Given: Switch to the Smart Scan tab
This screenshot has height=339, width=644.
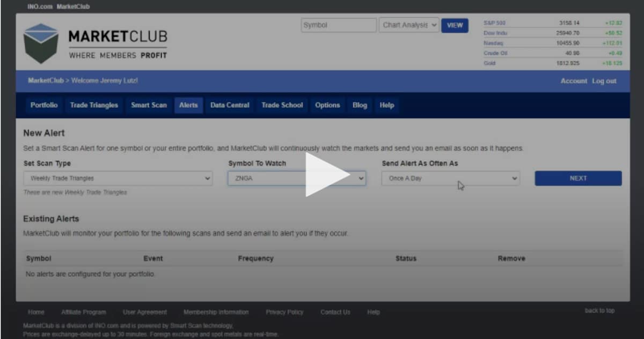Looking at the screenshot, I should pyautogui.click(x=149, y=105).
